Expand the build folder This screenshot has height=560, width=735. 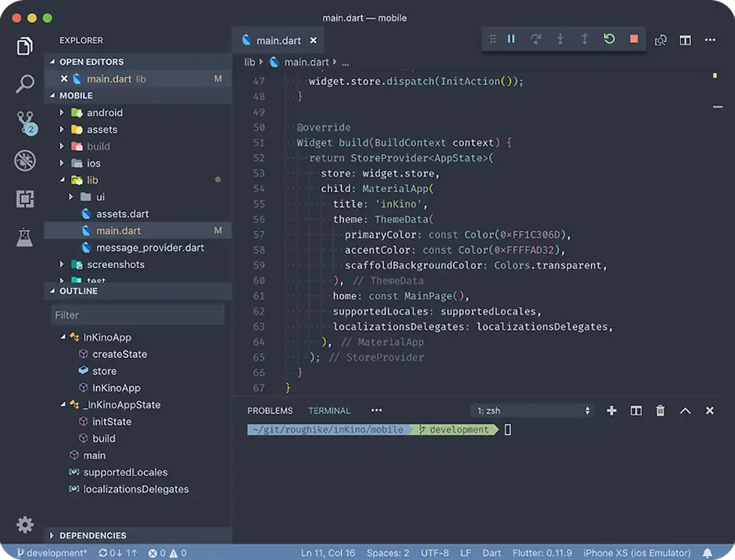(x=62, y=146)
